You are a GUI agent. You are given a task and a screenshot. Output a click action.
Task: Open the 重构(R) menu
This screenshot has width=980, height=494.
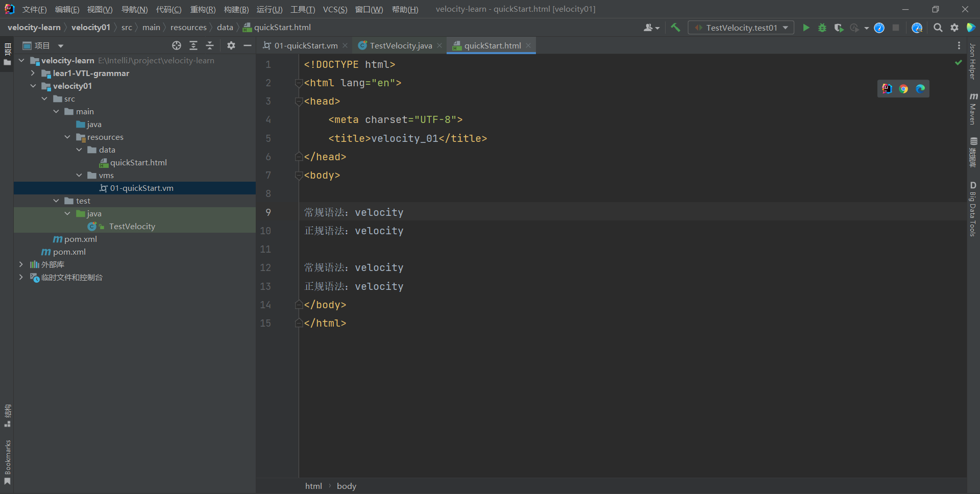(x=203, y=9)
